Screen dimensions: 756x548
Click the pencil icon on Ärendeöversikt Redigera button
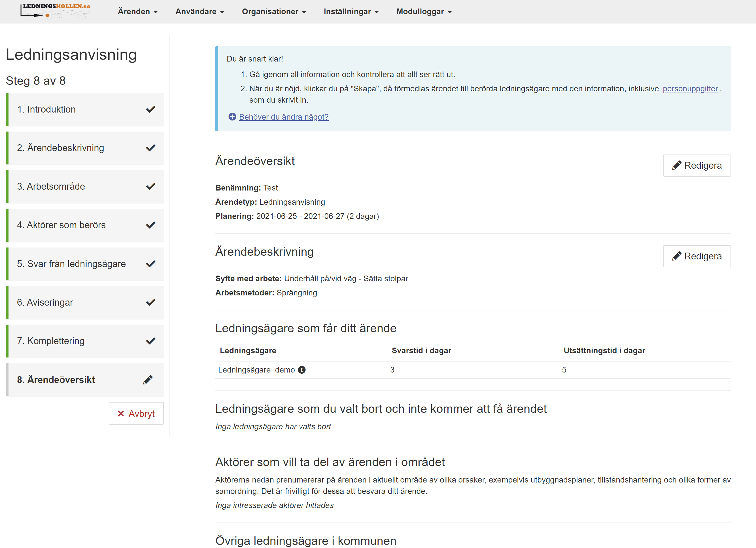coord(676,165)
